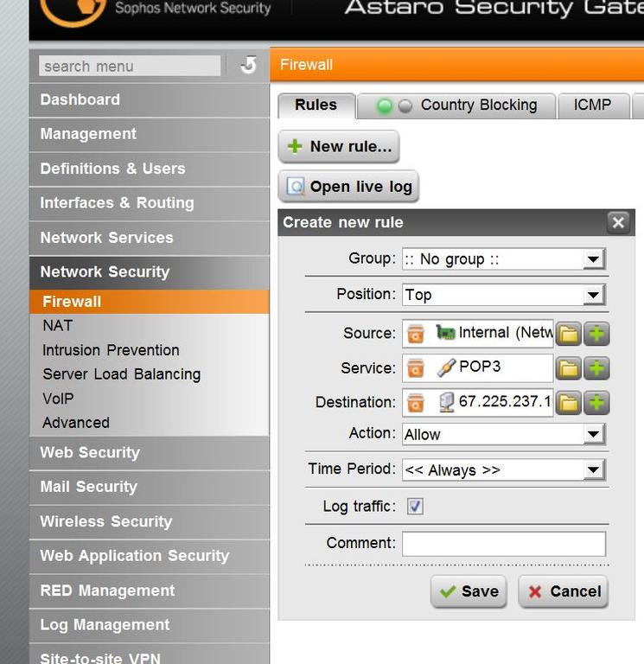The height and width of the screenshot is (664, 644).
Task: Click the trash icon in the Source field
Action: [x=416, y=334]
